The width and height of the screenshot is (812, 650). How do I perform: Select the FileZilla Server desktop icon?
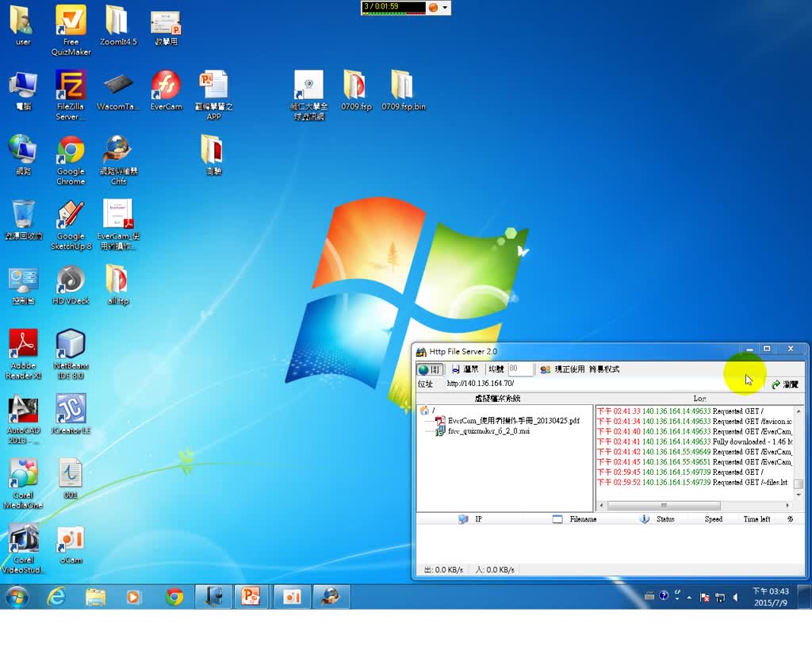(71, 95)
